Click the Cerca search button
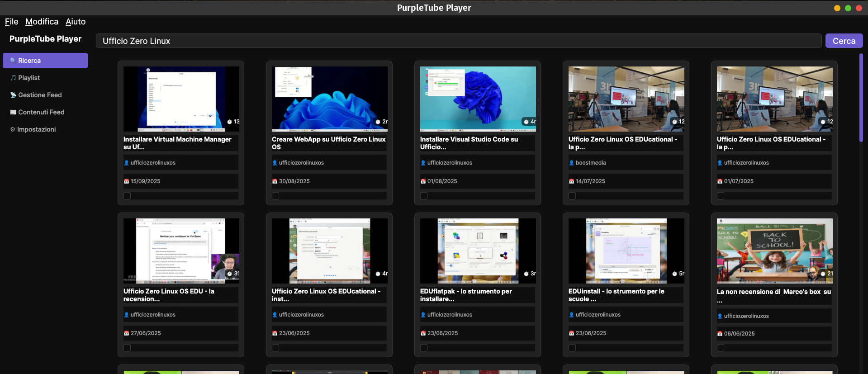Image resolution: width=868 pixels, height=374 pixels. [x=844, y=41]
